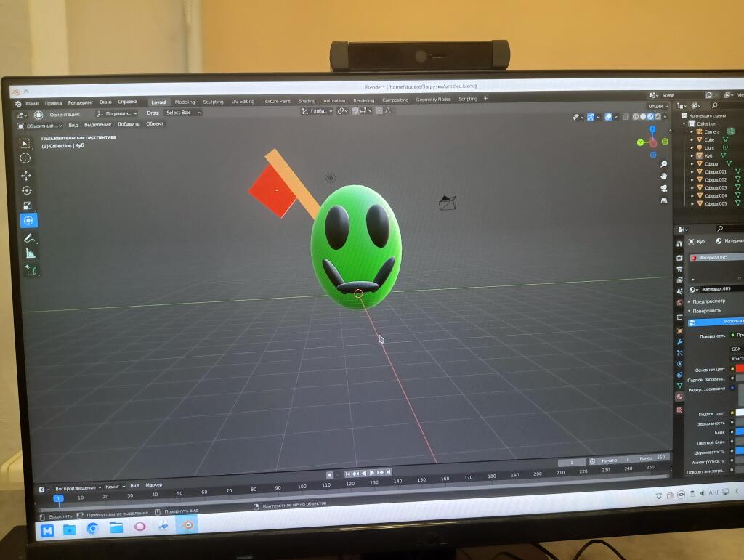Select the Camera object in outliner
This screenshot has height=560, width=744.
(712, 131)
